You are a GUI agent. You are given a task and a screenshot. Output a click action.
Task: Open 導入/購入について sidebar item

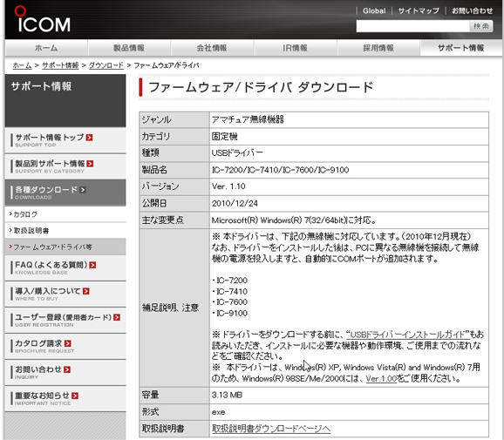65,294
